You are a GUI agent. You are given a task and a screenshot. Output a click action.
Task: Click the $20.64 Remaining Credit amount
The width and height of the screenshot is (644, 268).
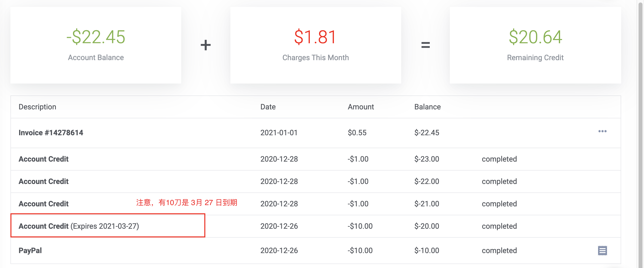535,37
